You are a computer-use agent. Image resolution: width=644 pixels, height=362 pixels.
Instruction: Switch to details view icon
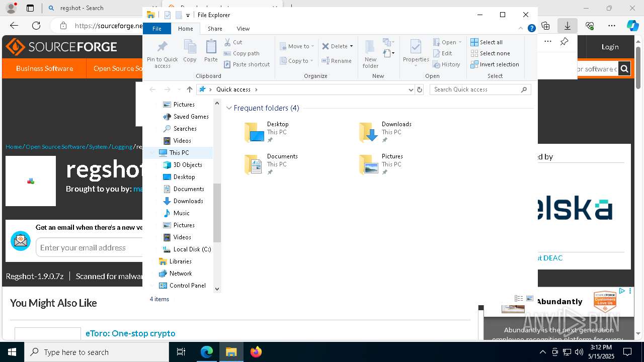(x=519, y=299)
